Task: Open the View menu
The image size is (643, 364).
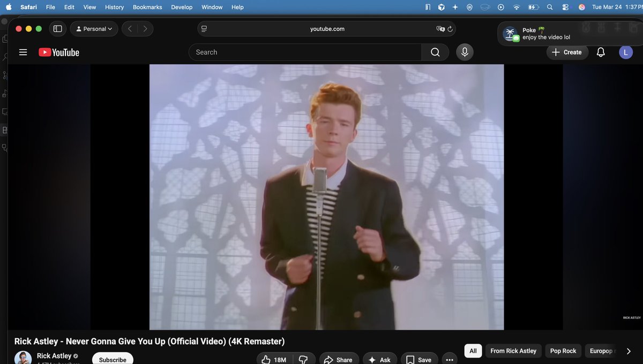Action: pos(89,7)
